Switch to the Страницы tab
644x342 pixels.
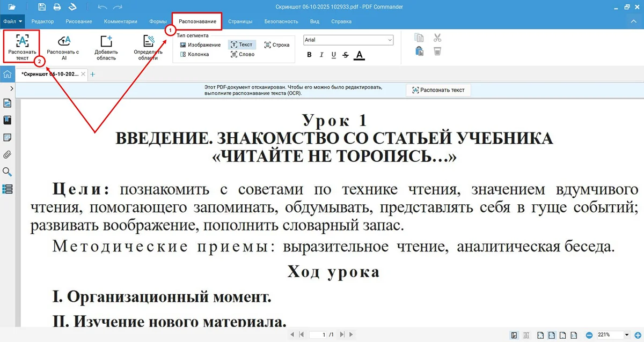click(x=240, y=21)
